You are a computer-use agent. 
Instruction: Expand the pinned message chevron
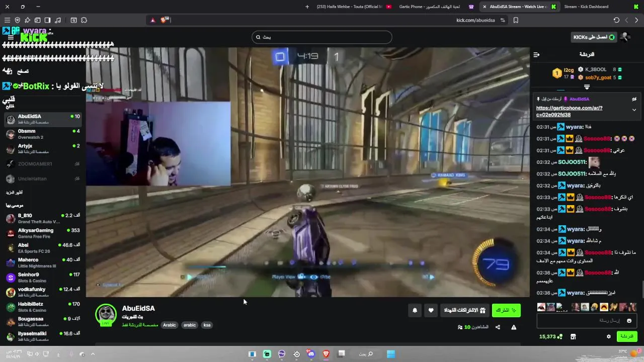tap(634, 110)
